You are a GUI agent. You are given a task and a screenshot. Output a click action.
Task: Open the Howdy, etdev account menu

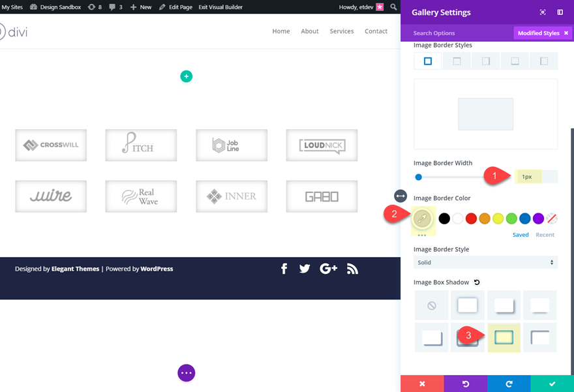tap(361, 7)
